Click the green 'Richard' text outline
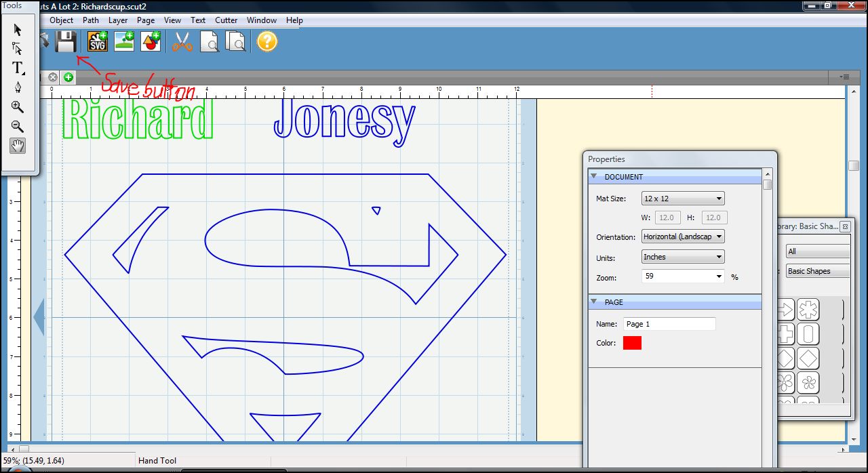 (138, 121)
